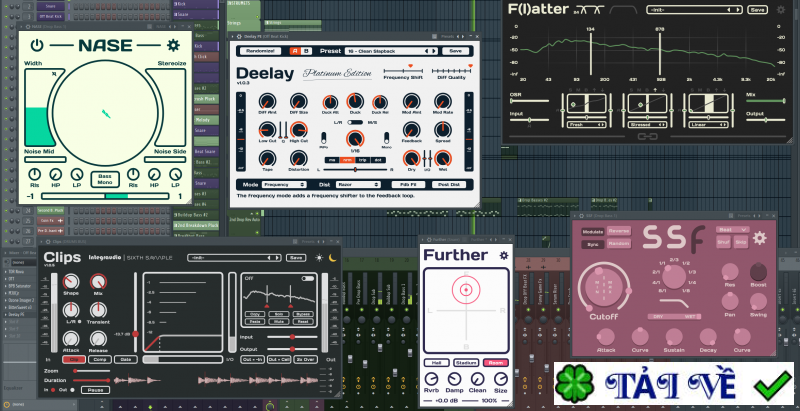Open SSF Beat dropdown
The image size is (800, 411).
(x=732, y=229)
